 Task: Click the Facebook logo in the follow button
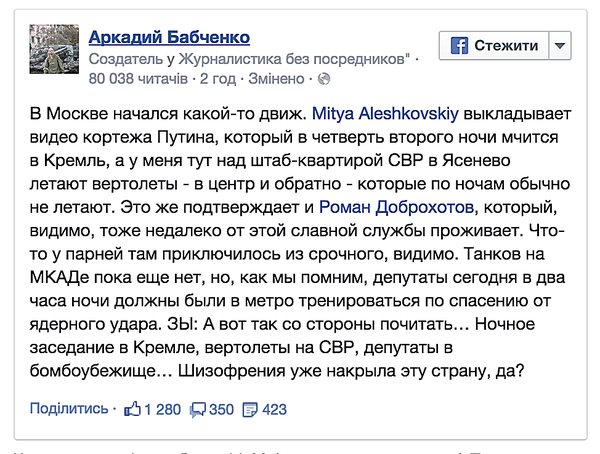460,46
